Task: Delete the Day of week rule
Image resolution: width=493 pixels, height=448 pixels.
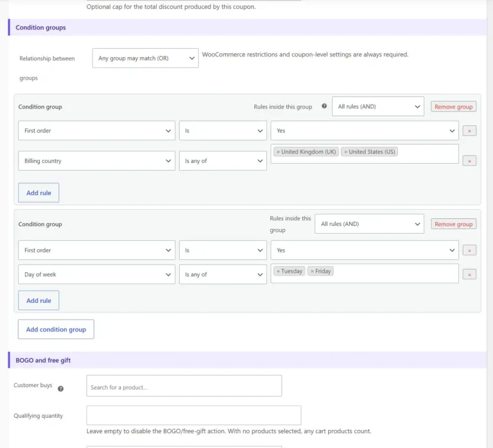Action: 469,275
